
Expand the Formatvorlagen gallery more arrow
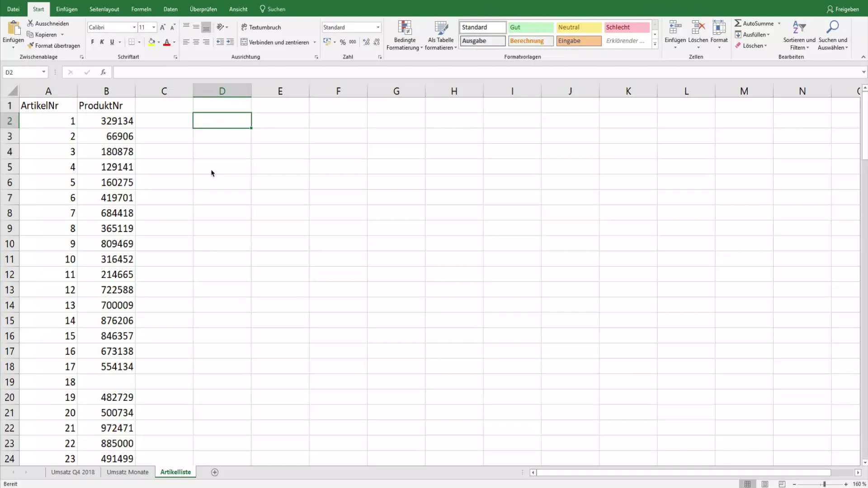click(x=655, y=44)
